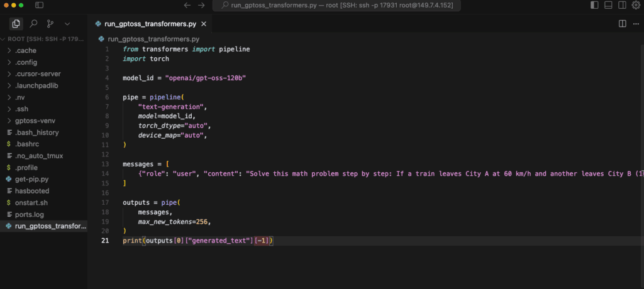Image resolution: width=644 pixels, height=289 pixels.
Task: Go forward with the right arrow
Action: coord(201,5)
